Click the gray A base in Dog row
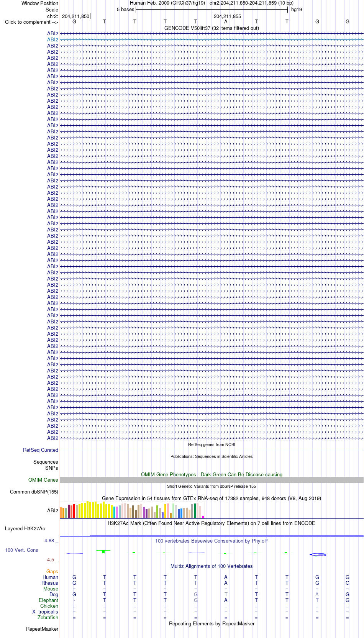 coord(317,594)
